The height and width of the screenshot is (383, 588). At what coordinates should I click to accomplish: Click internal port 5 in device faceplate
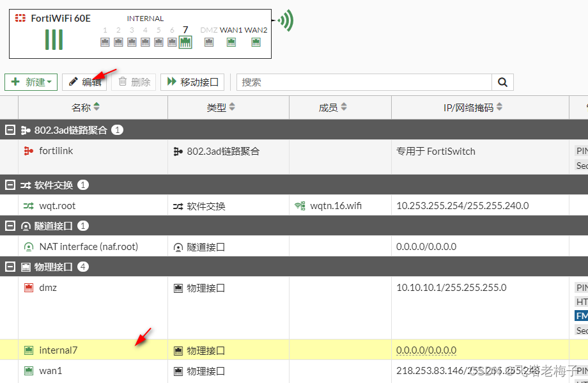point(159,42)
